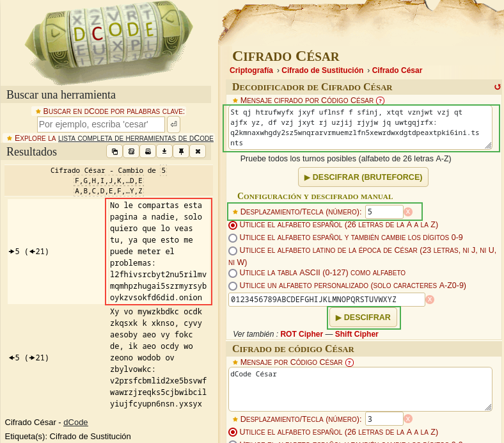Click the result text 'Xy vo mywzkbdkc ocdk'
Image resolution: width=504 pixels, height=443 pixels.
tap(156, 312)
